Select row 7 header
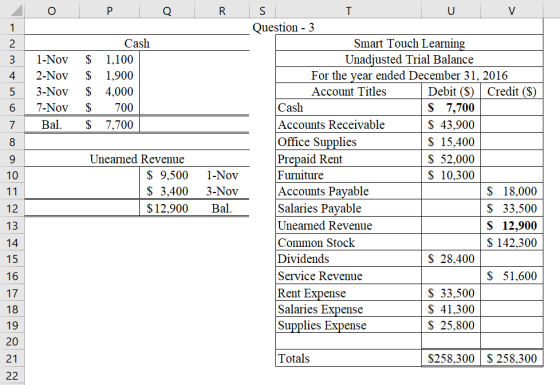 (12, 125)
